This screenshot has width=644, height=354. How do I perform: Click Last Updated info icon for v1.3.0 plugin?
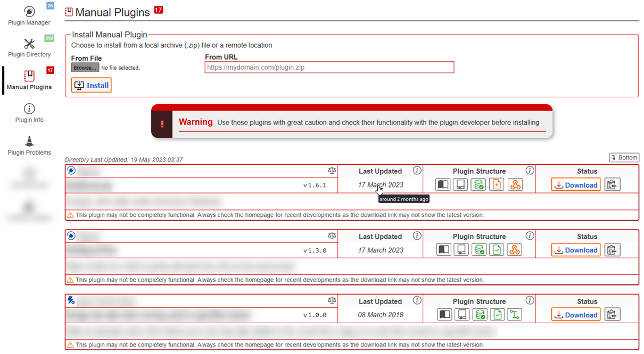pyautogui.click(x=417, y=235)
